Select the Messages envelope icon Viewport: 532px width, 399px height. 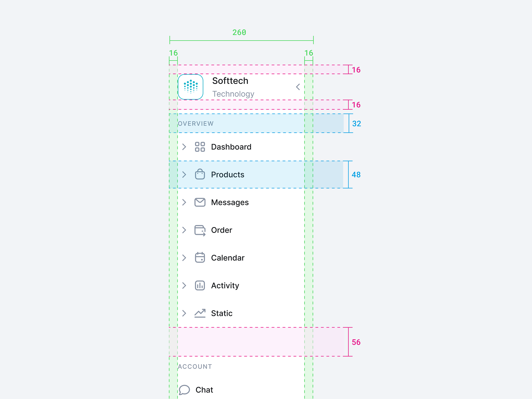click(x=200, y=202)
